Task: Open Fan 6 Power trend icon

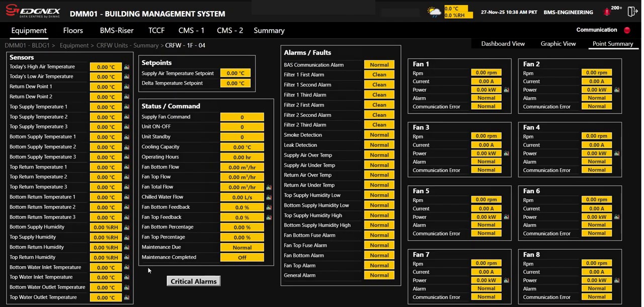Action: (x=616, y=217)
